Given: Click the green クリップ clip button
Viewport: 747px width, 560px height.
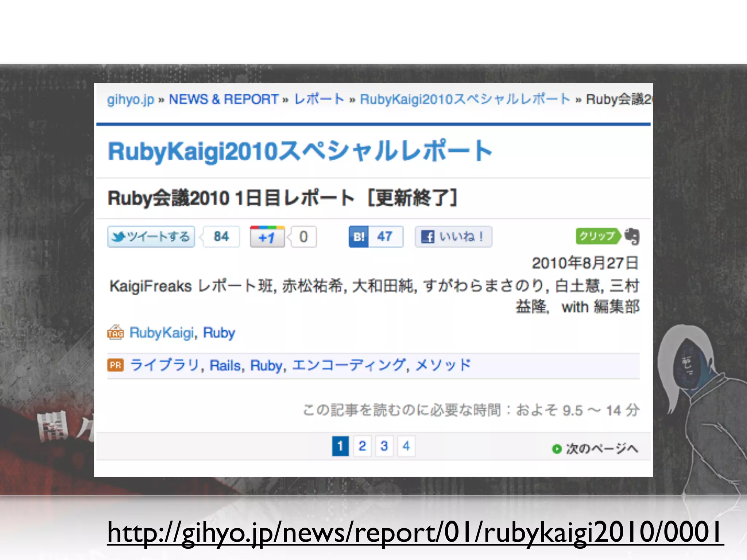Looking at the screenshot, I should click(598, 236).
